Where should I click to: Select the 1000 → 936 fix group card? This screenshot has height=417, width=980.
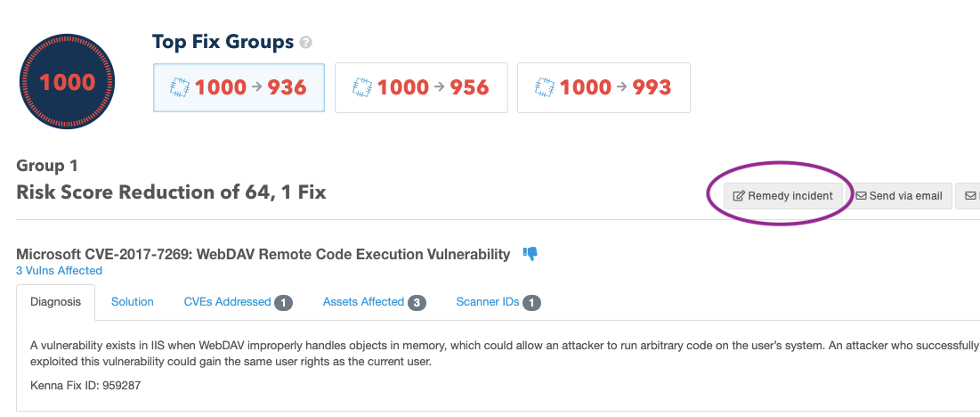point(239,87)
